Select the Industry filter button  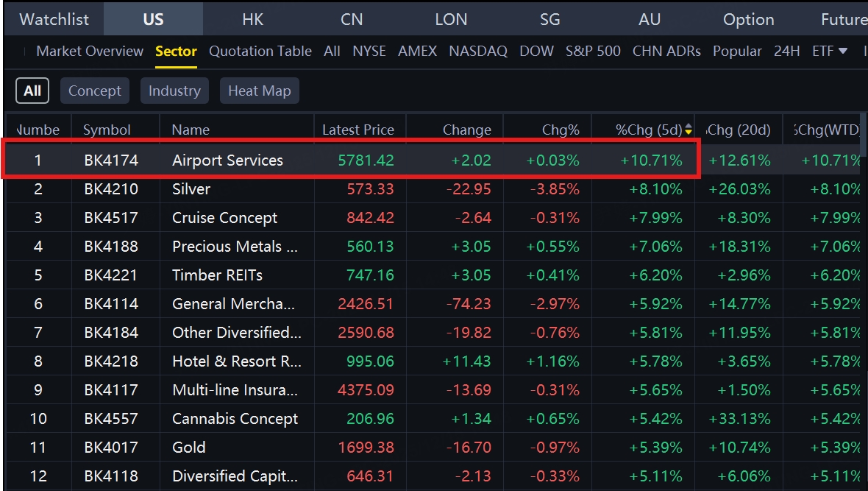[x=174, y=91]
